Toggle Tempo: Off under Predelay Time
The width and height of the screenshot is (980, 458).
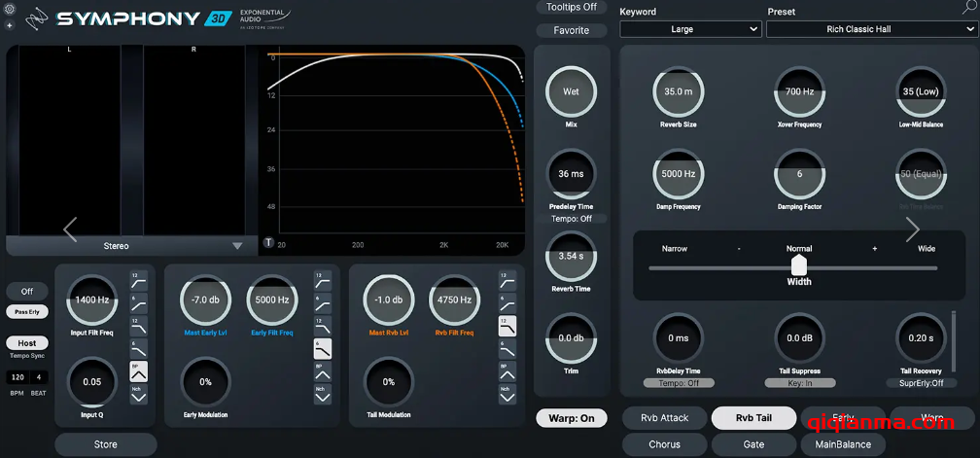[572, 219]
